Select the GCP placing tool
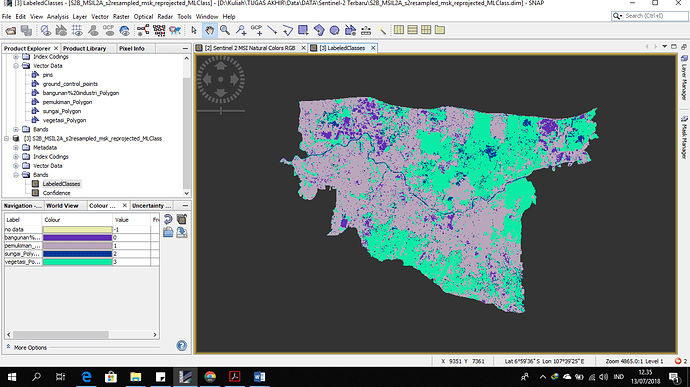The height and width of the screenshot is (387, 690). click(x=257, y=30)
